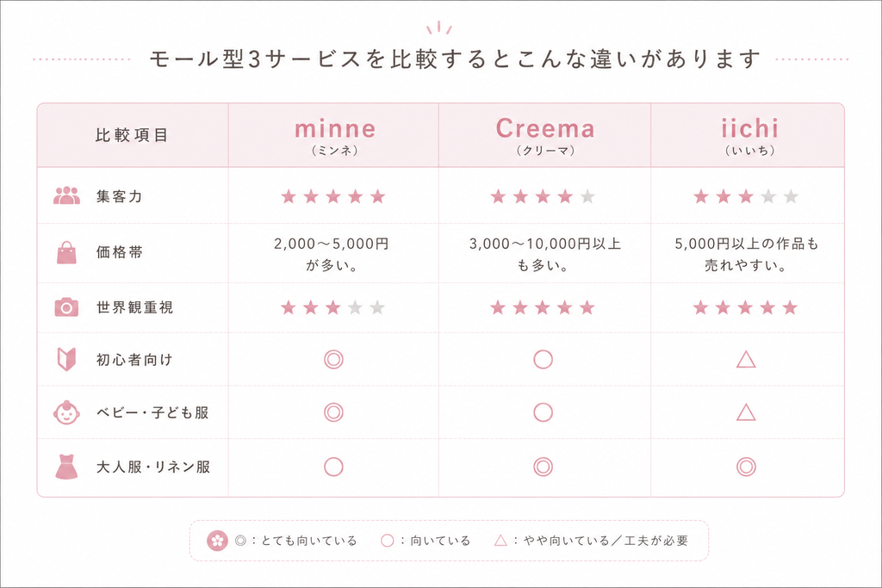Click the people icon beside 集客力

pos(66,195)
